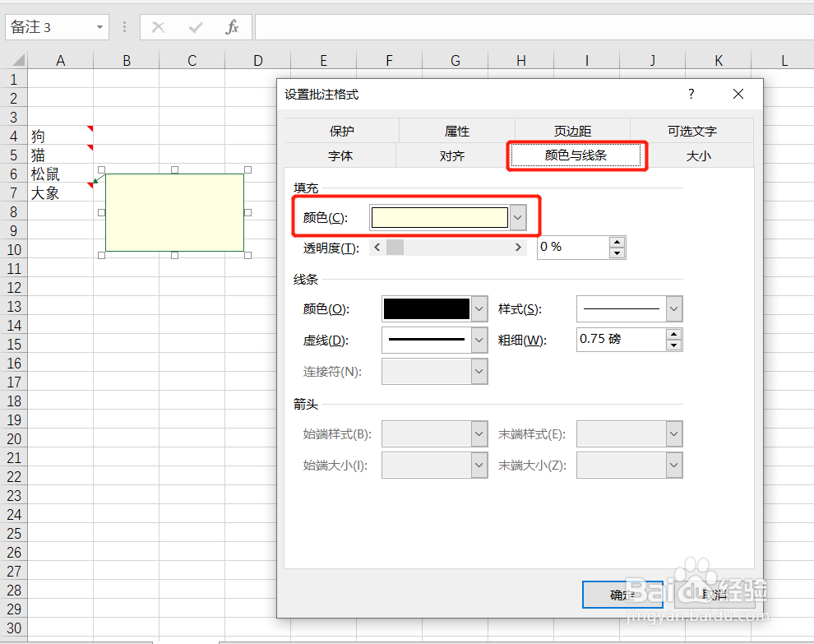Click the Enter checkmark icon on the formula bar
The width and height of the screenshot is (814, 644).
195,26
